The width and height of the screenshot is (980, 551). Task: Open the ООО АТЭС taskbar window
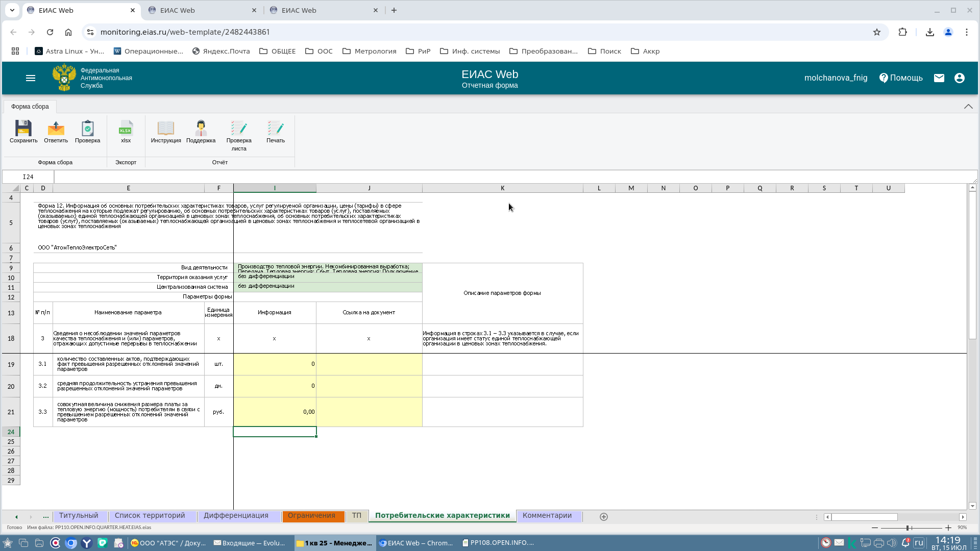point(168,543)
